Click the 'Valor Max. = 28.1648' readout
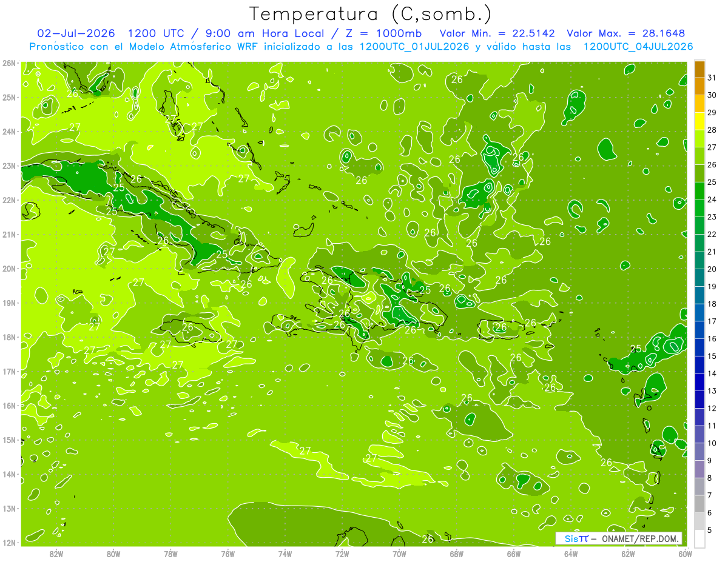This screenshot has height=562, width=728. click(626, 33)
